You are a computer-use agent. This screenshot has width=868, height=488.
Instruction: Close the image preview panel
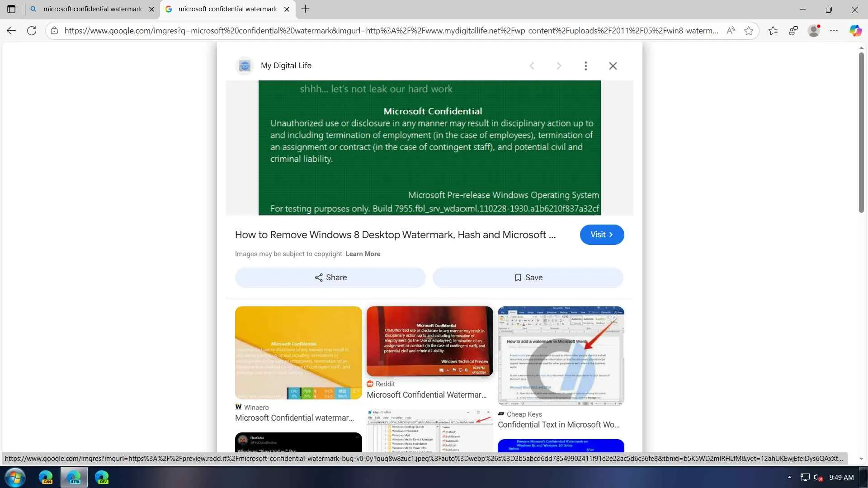[613, 66]
